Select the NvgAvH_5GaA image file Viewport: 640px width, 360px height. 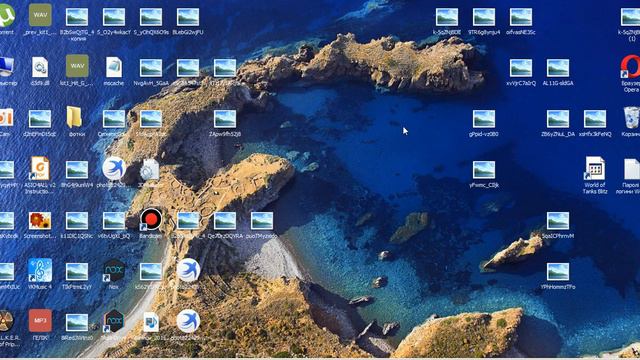tap(151, 69)
